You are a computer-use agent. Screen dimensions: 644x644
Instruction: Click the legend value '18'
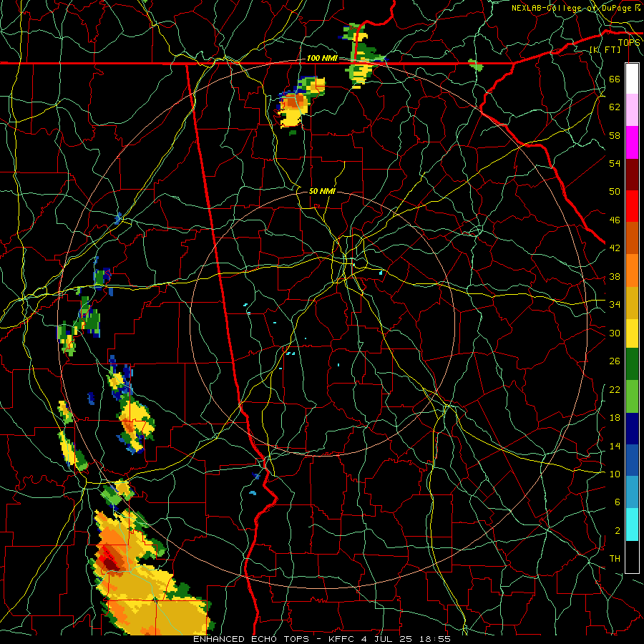tap(615, 418)
